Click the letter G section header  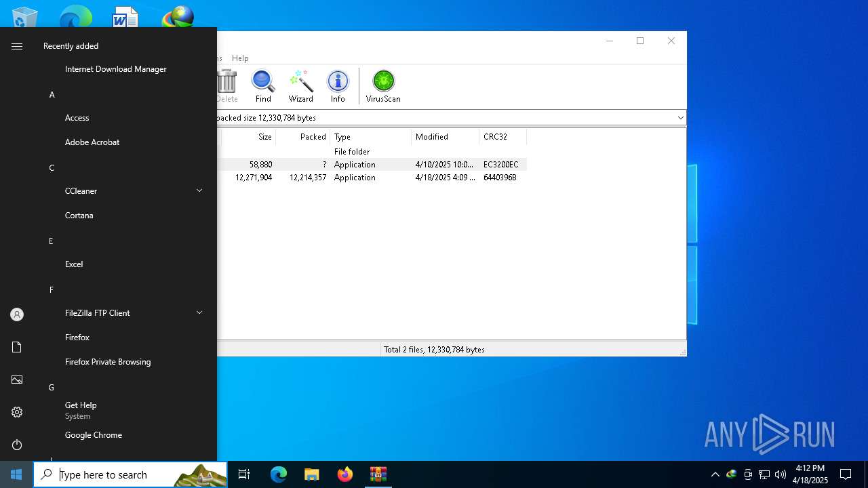point(51,388)
